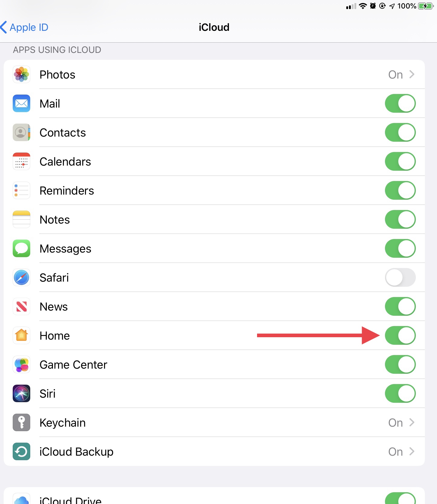
Task: Tap the Mail envelope icon
Action: [21, 103]
